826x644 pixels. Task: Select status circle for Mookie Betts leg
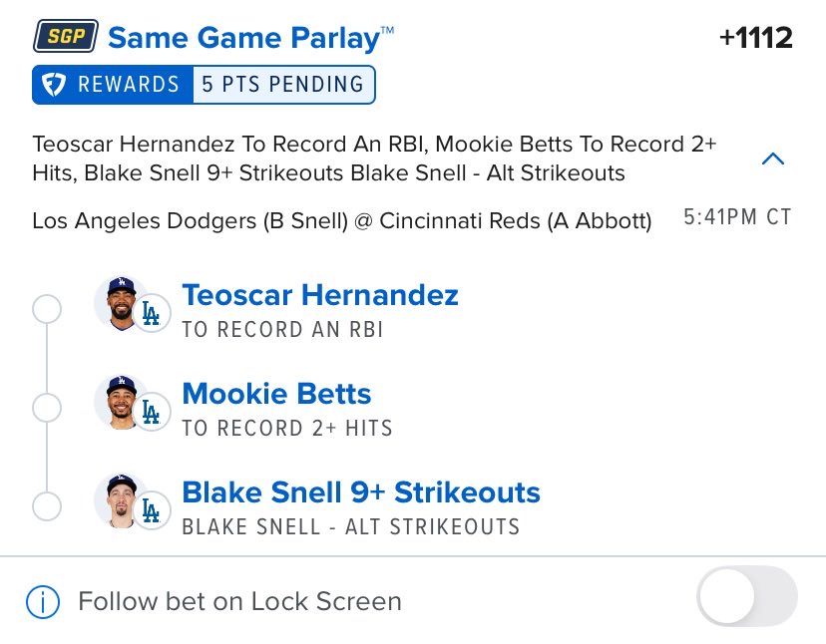pos(47,408)
